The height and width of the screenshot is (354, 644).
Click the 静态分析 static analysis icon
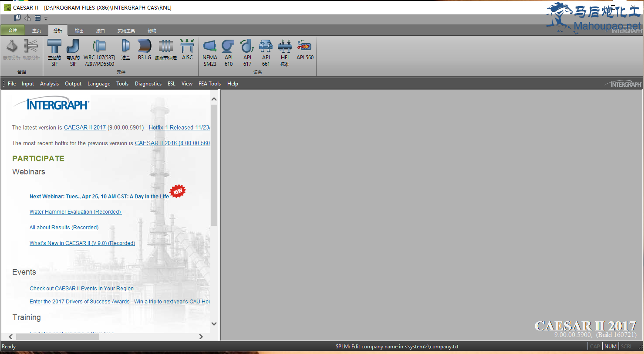tap(12, 50)
